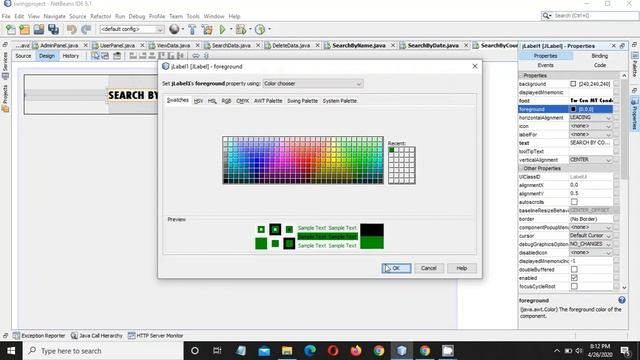Screen dimensions: 640x360
Task: Open the default config dropdown
Action: coord(131,29)
